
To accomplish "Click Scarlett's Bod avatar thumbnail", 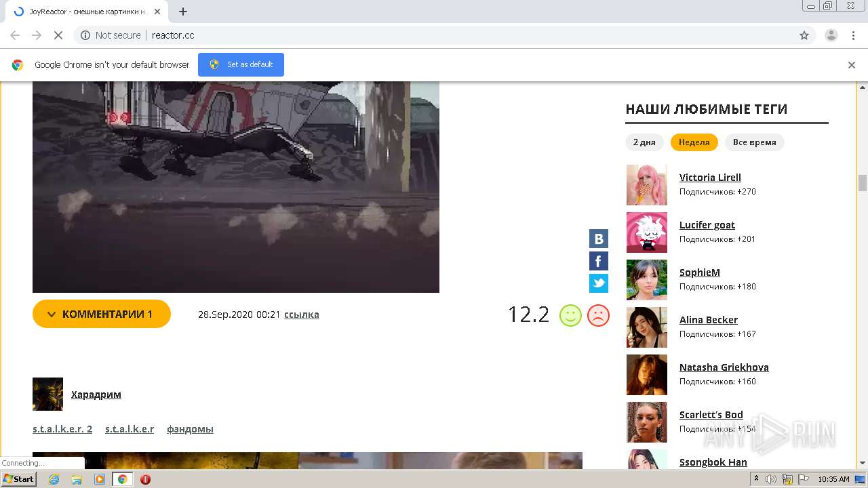I will [647, 422].
